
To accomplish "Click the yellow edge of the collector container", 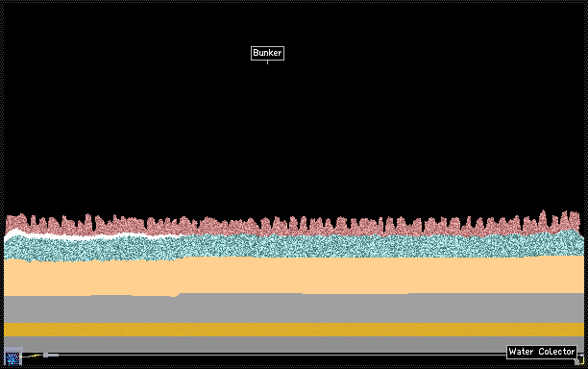I will [583, 360].
